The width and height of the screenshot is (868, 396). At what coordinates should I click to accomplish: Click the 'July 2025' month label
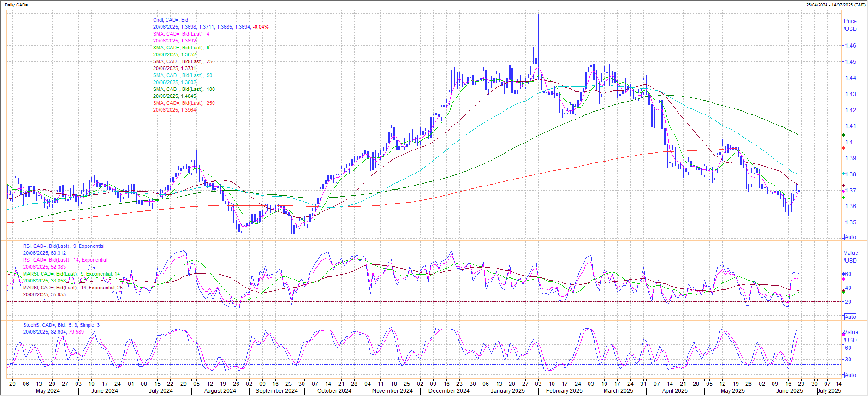[x=829, y=390]
